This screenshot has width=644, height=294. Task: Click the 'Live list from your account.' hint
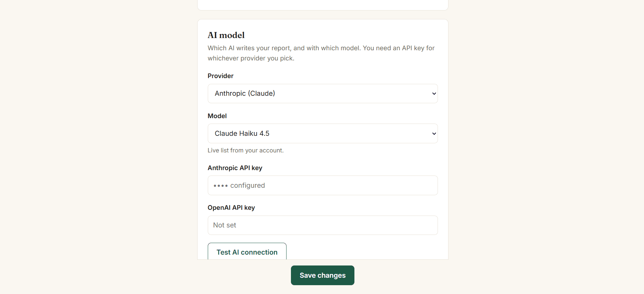245,150
